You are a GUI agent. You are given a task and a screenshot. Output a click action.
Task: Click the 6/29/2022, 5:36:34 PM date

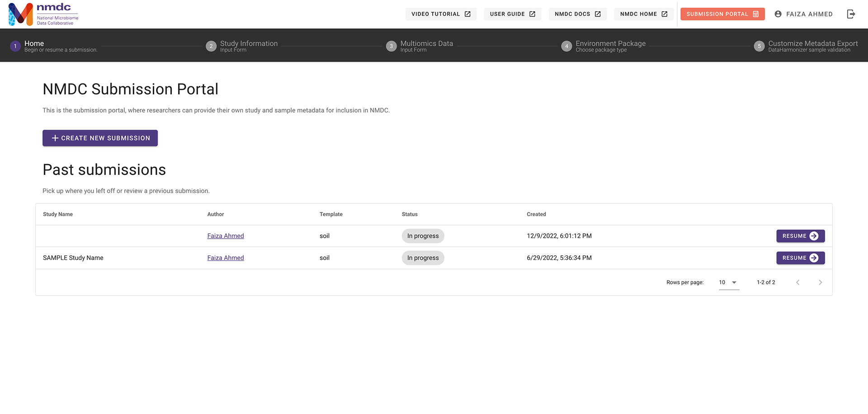pyautogui.click(x=559, y=258)
